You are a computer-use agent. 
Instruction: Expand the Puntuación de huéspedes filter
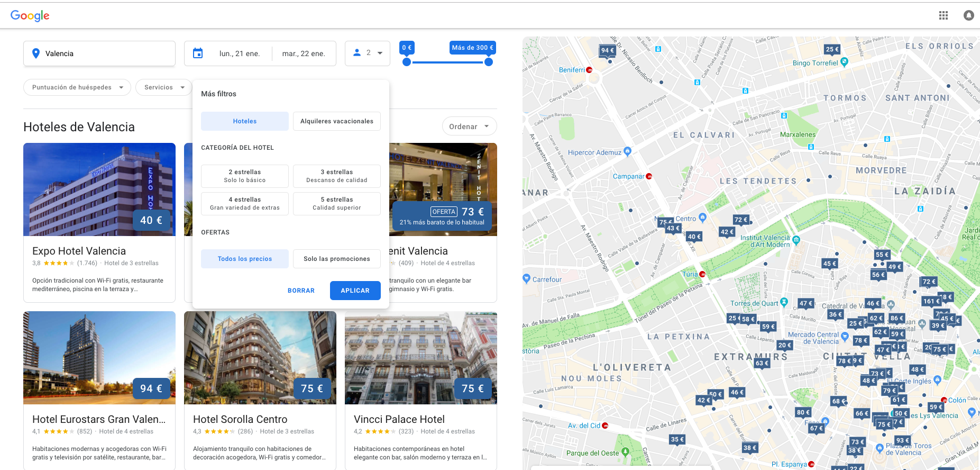click(x=77, y=87)
